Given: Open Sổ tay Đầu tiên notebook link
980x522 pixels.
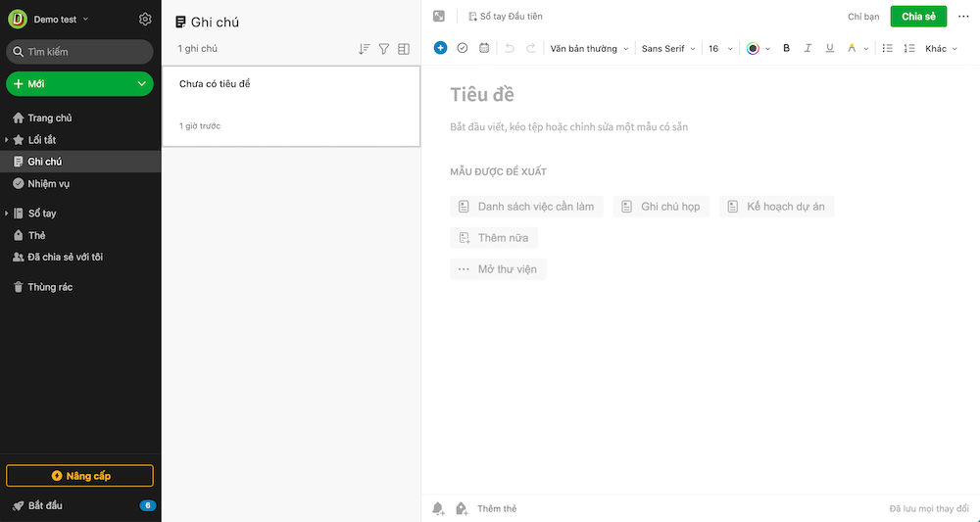Looking at the screenshot, I should click(x=506, y=17).
